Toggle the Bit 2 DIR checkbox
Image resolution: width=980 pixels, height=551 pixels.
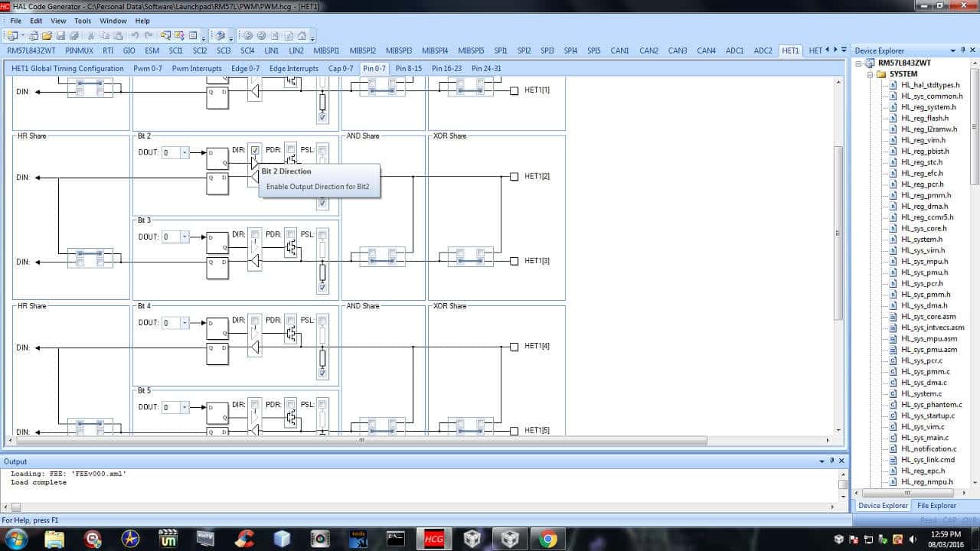(x=255, y=150)
